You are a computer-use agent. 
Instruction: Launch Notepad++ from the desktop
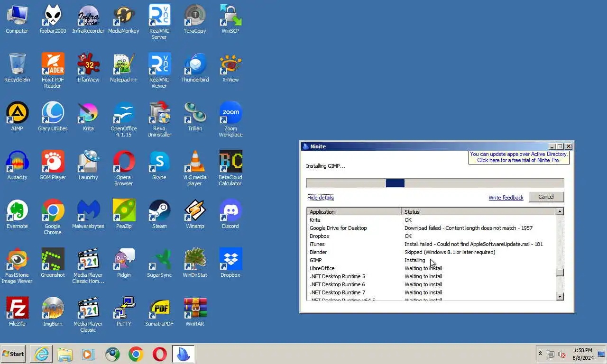click(x=124, y=68)
